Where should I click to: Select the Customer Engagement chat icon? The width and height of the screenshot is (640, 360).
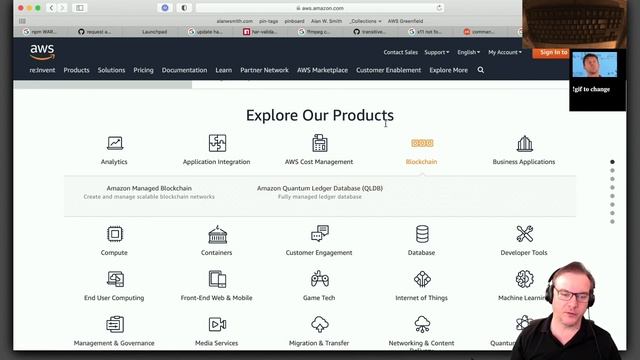point(320,233)
